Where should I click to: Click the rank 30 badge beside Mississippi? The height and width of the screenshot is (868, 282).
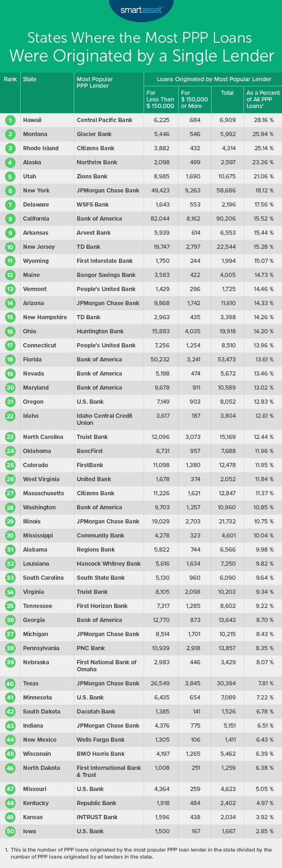[x=10, y=536]
